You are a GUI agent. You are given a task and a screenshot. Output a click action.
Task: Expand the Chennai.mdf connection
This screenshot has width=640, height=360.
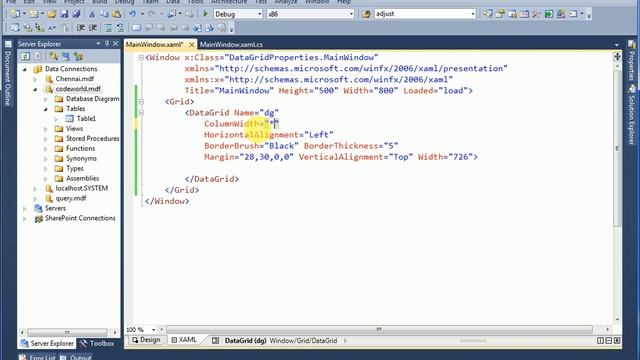point(36,79)
